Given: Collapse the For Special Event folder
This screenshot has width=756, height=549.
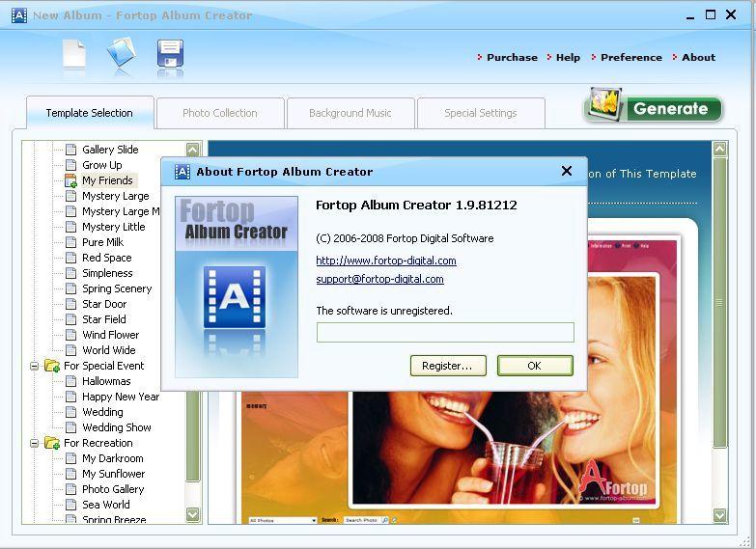Looking at the screenshot, I should [34, 366].
